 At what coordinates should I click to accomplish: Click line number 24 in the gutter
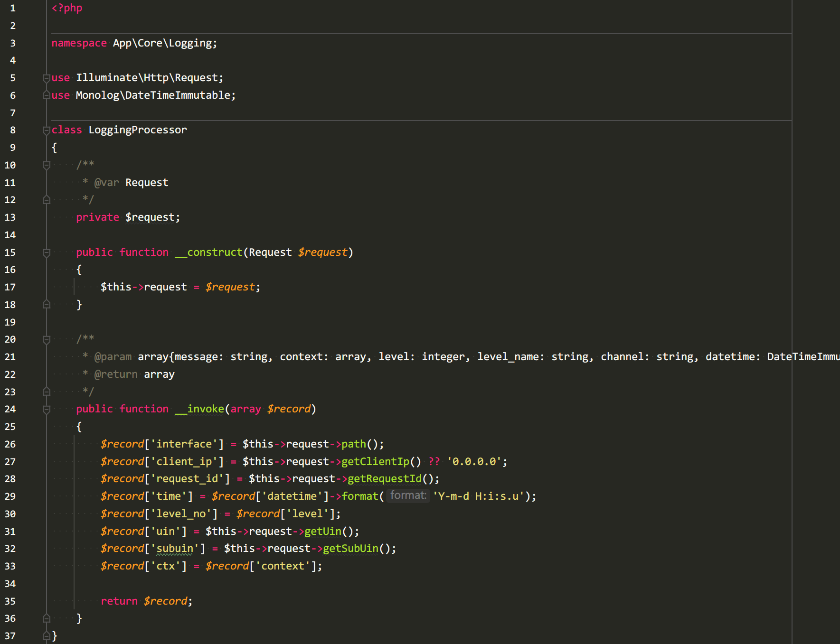[10, 409]
